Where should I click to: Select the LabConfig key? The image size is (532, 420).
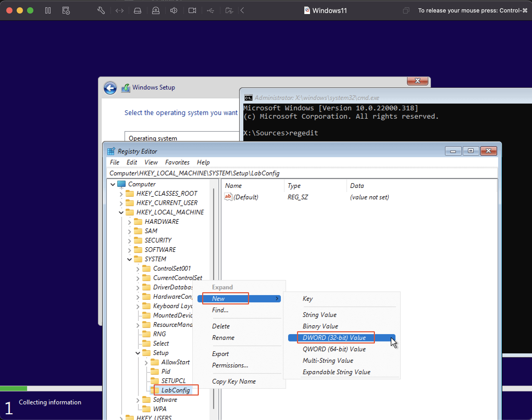point(176,390)
